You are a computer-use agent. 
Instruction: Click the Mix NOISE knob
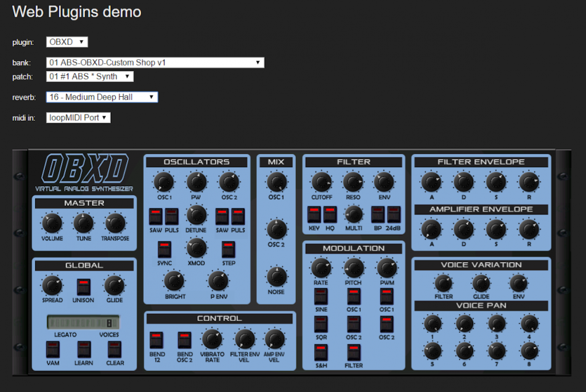277,277
